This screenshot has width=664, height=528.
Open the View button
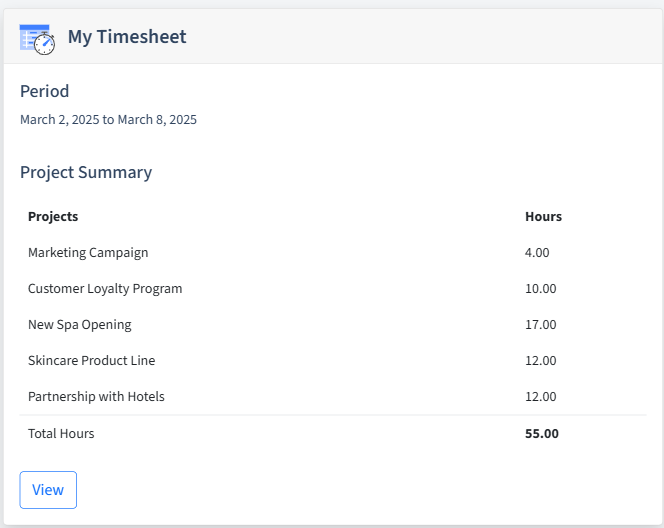[48, 489]
